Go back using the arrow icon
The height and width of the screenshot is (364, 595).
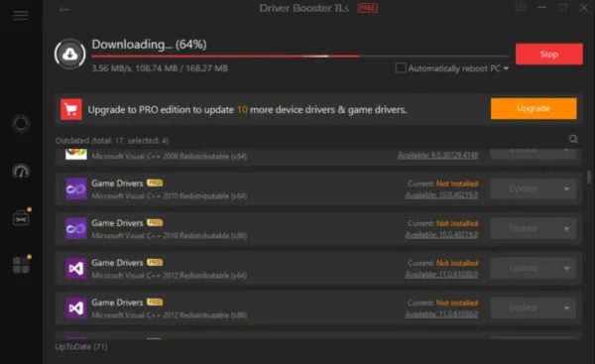tap(64, 10)
